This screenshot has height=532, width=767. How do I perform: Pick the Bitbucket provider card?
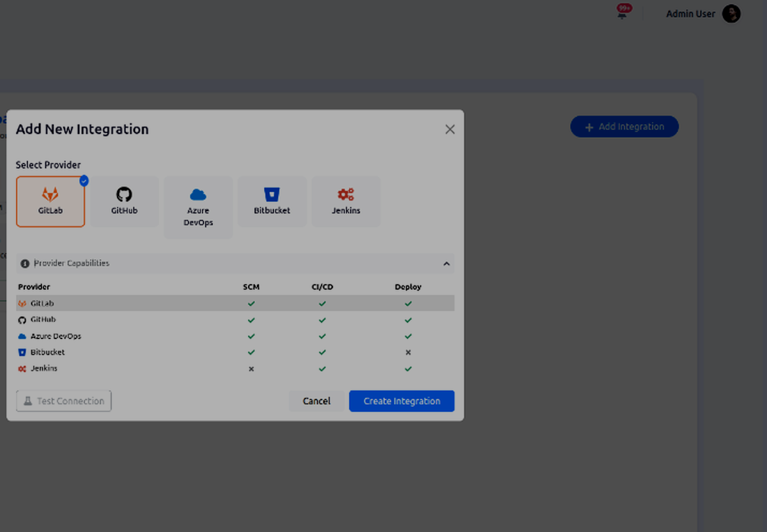point(272,202)
